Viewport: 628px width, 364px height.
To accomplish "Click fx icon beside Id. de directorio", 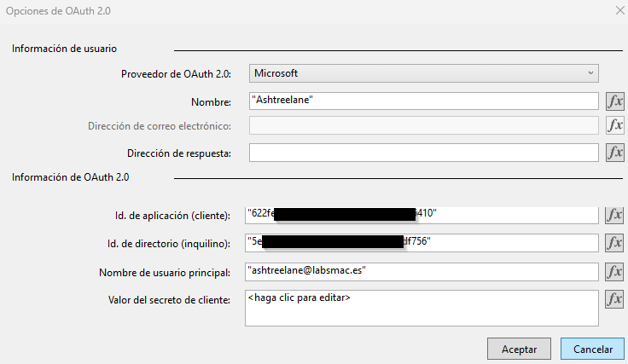I will coord(614,242).
